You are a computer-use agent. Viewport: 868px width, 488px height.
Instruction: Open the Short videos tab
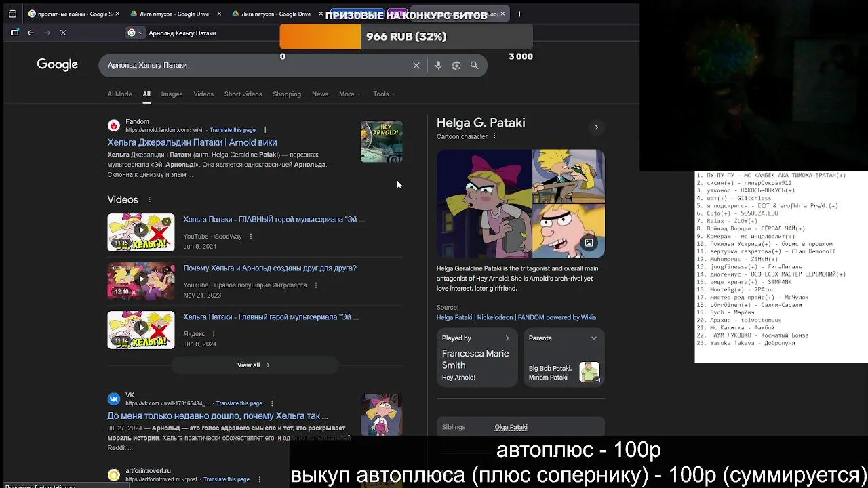243,94
